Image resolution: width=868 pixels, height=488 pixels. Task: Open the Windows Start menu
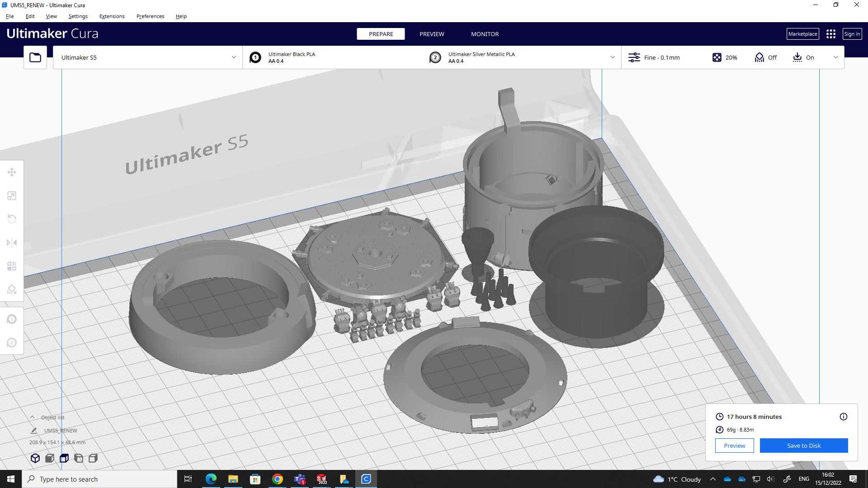11,479
